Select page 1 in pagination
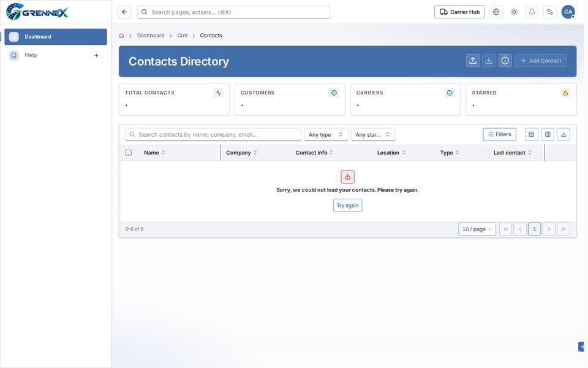The image size is (588, 368). (x=534, y=229)
